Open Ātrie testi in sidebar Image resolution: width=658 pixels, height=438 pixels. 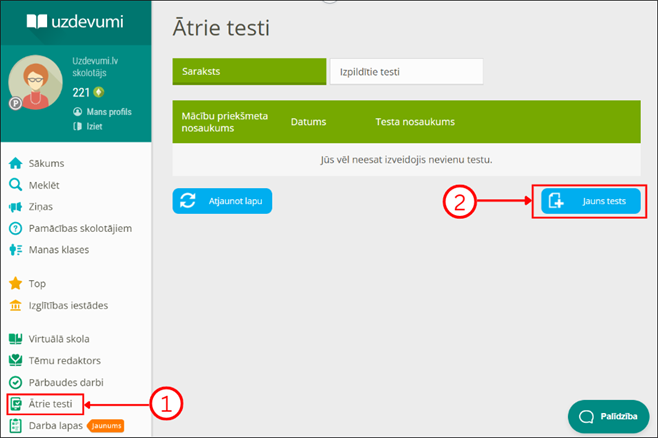pyautogui.click(x=50, y=404)
